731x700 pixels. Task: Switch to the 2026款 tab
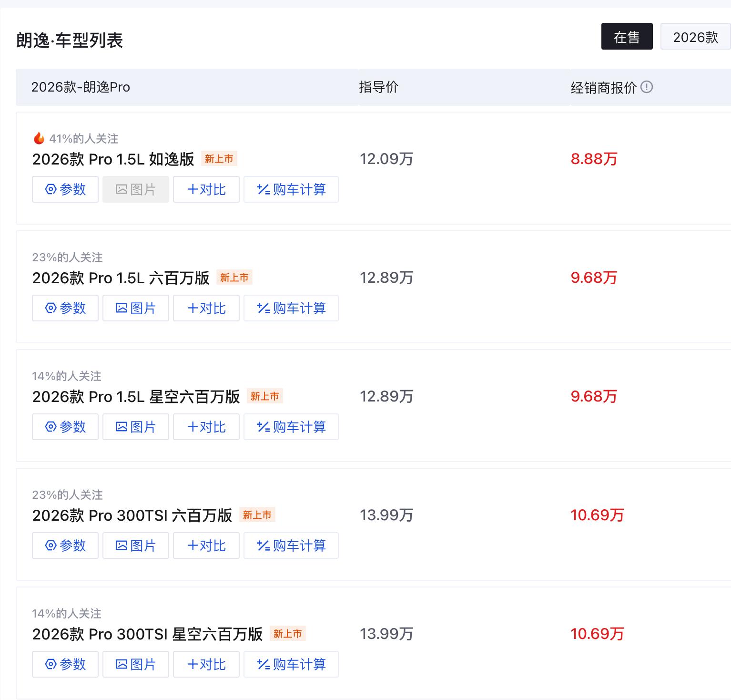pos(695,37)
